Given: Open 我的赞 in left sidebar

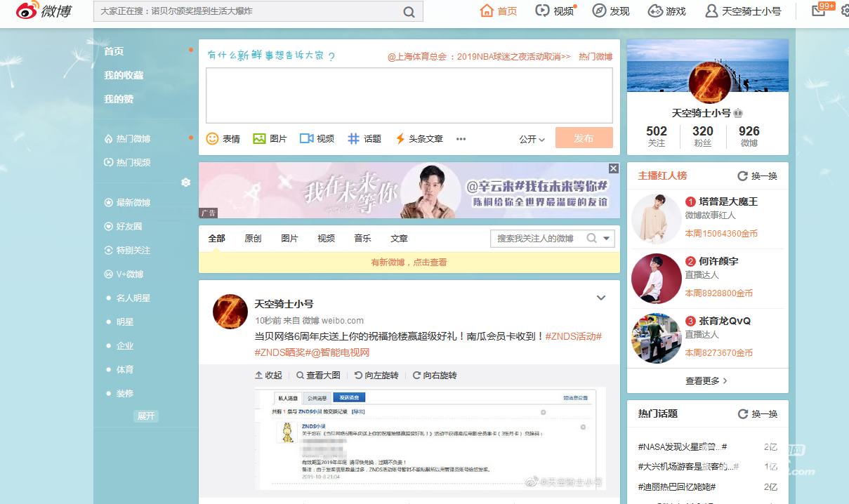Looking at the screenshot, I should [119, 99].
